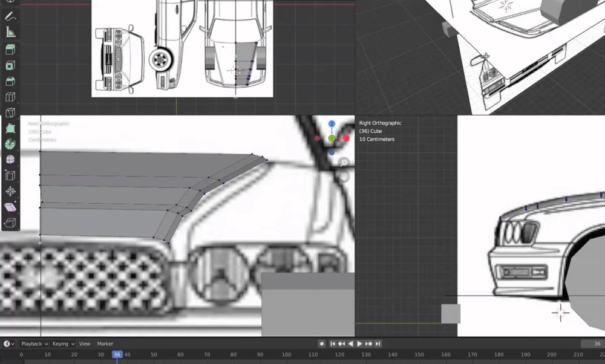
Task: Click frame 50 on the timeline ruler
Action: (x=154, y=354)
